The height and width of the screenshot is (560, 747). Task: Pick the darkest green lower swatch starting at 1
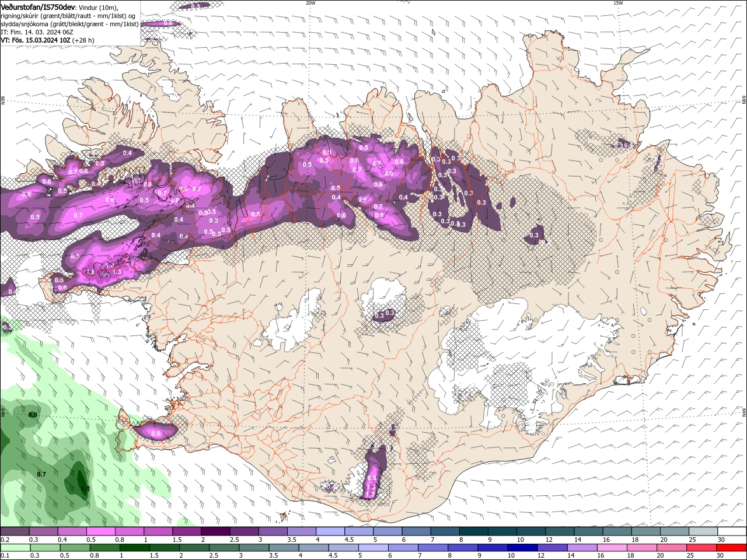135,548
